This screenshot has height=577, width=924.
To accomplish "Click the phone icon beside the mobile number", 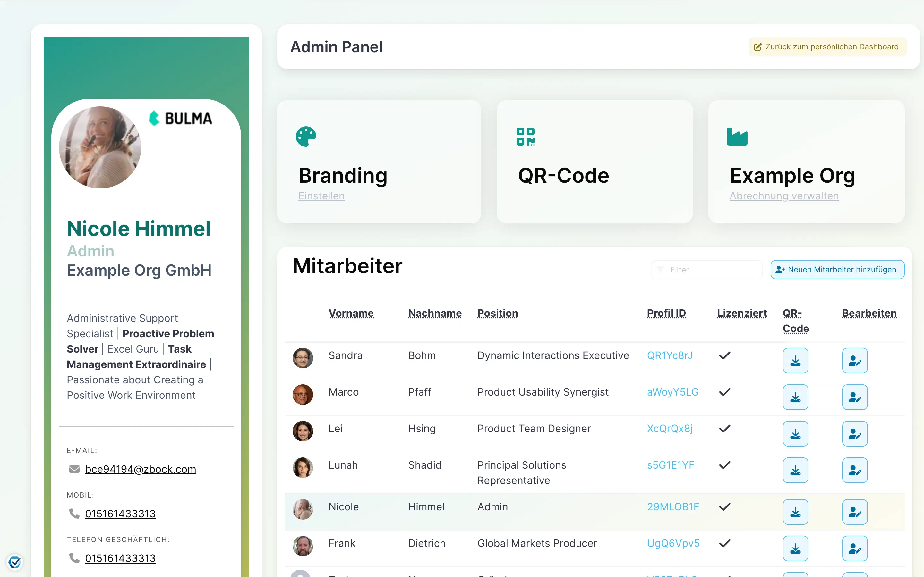I will 74,514.
